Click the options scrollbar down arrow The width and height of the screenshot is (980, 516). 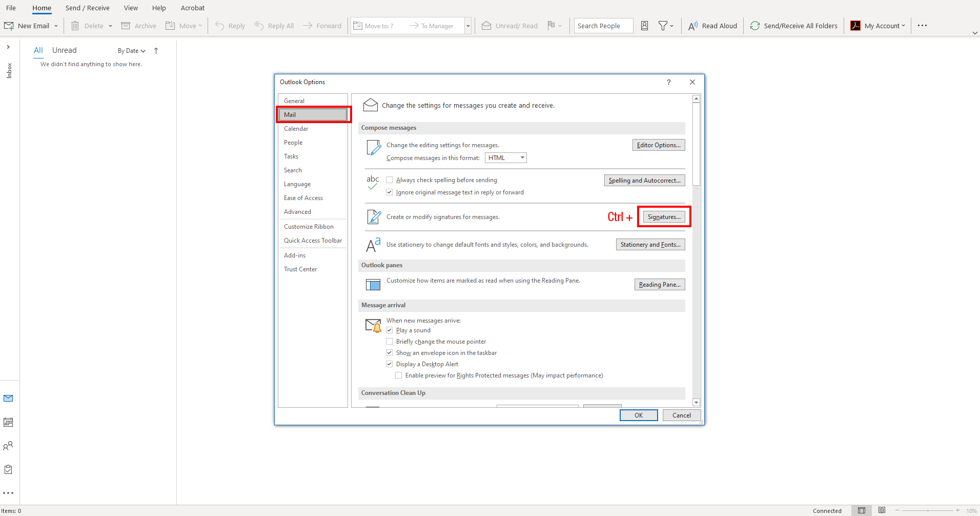[696, 403]
